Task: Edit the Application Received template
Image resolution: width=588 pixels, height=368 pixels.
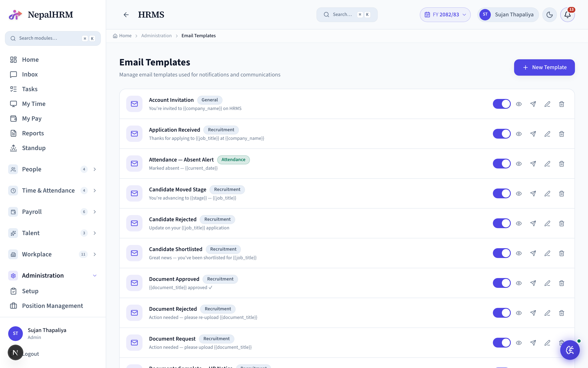Action: tap(547, 134)
